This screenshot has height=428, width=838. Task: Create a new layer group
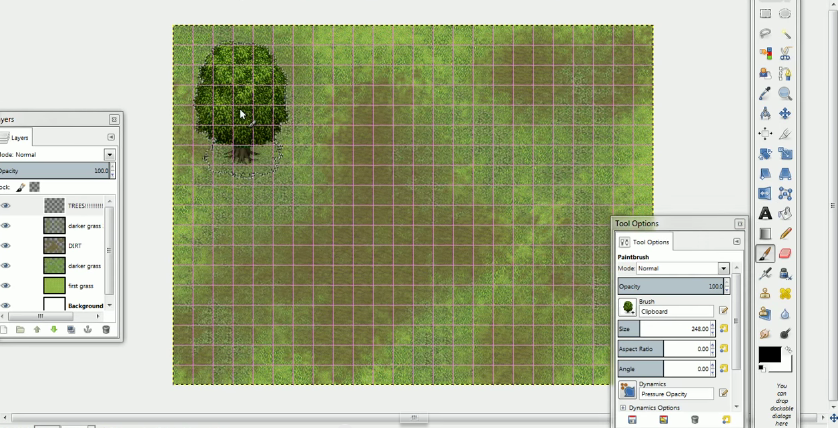tap(20, 330)
